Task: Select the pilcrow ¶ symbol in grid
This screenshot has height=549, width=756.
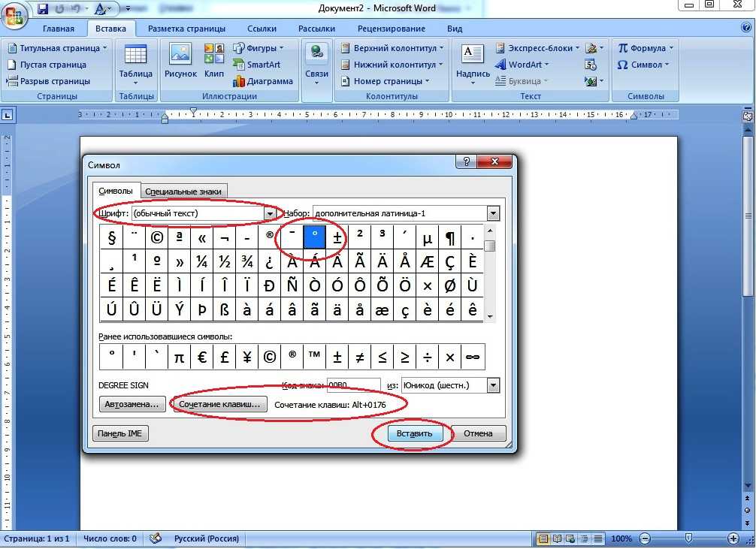Action: (x=450, y=237)
